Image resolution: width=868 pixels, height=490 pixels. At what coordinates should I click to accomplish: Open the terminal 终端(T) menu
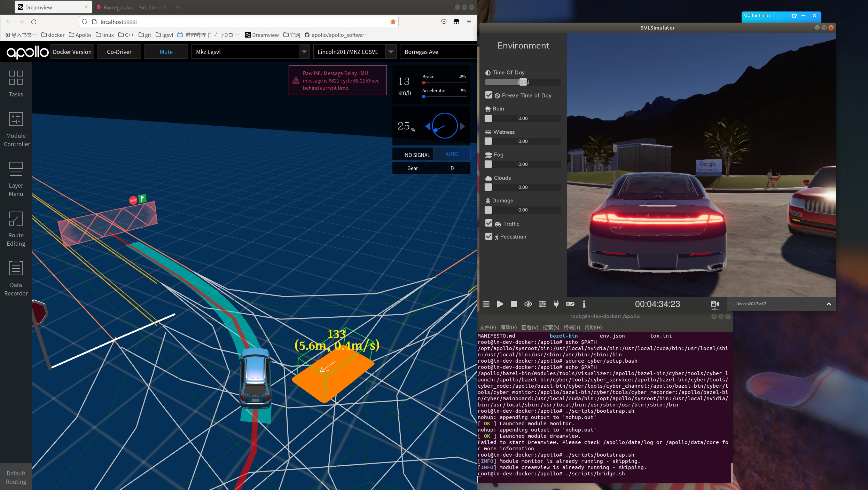(571, 327)
